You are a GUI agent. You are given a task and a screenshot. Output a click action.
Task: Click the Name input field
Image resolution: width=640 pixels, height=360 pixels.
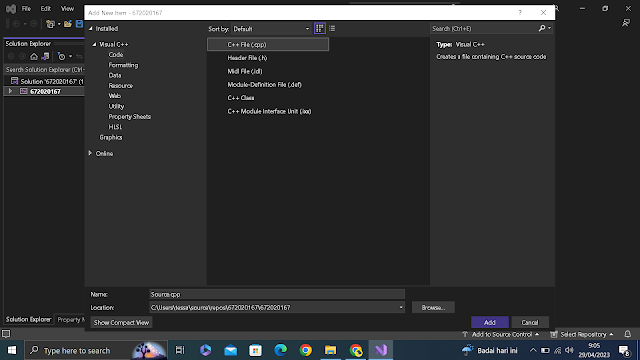click(277, 294)
